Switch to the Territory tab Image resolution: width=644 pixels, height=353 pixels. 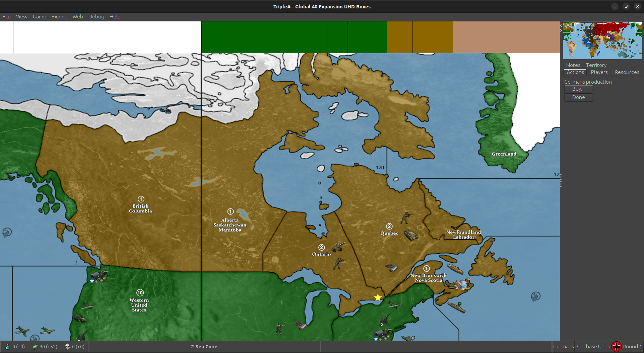[596, 65]
